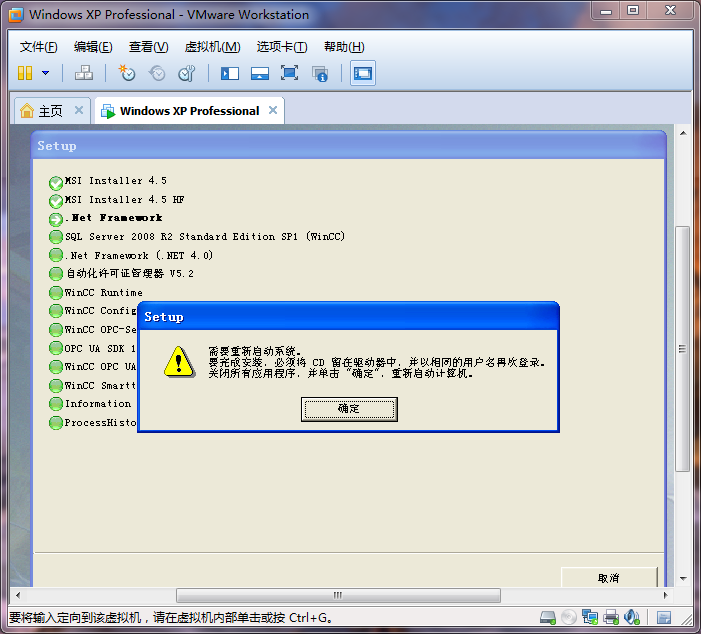701x634 pixels.
Task: Click the 确定 button in Setup dialog
Action: pos(349,409)
